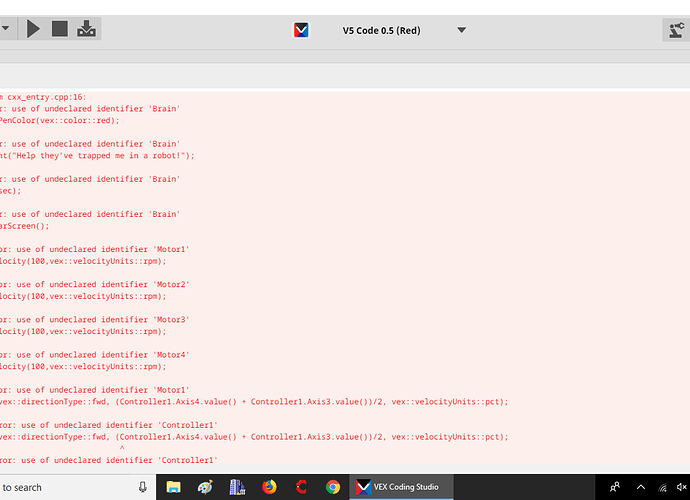Select the 'PenColor(vex::color::red);' code line
The width and height of the screenshot is (690, 500).
[x=59, y=120]
